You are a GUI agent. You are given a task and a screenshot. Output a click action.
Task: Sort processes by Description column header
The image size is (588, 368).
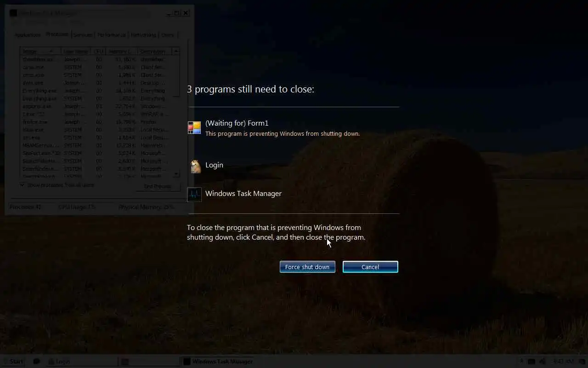155,52
